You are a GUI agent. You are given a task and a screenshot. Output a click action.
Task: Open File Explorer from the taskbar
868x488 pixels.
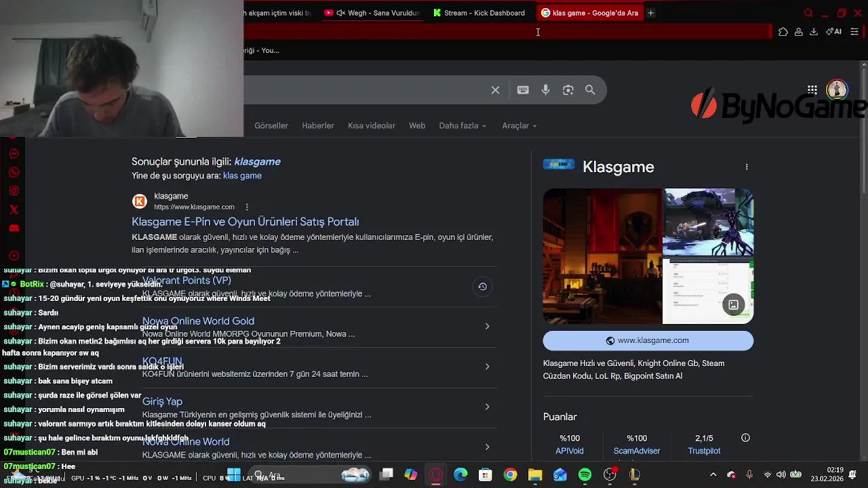click(535, 474)
